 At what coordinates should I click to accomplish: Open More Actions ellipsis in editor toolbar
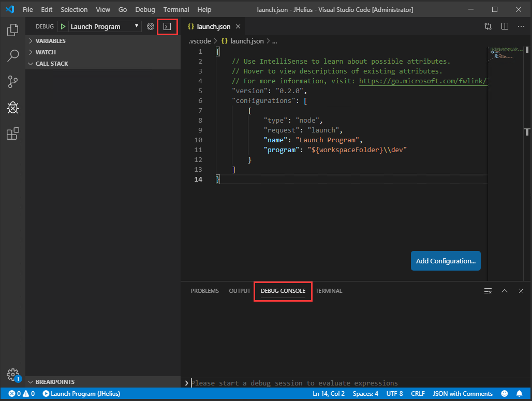pos(521,26)
